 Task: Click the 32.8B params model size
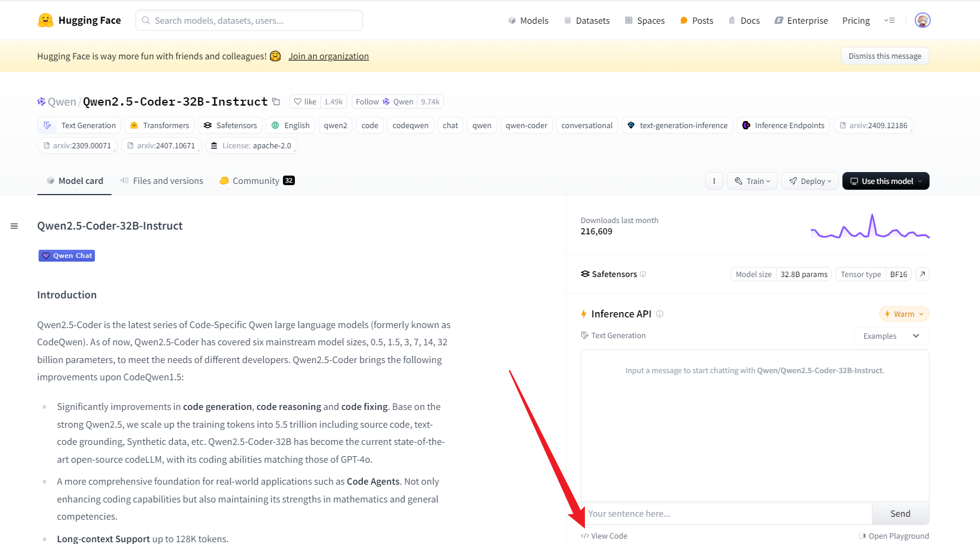(x=804, y=274)
